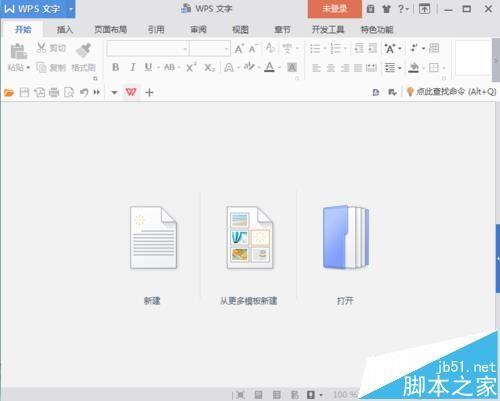Center align text
500x401 pixels.
coord(331,68)
